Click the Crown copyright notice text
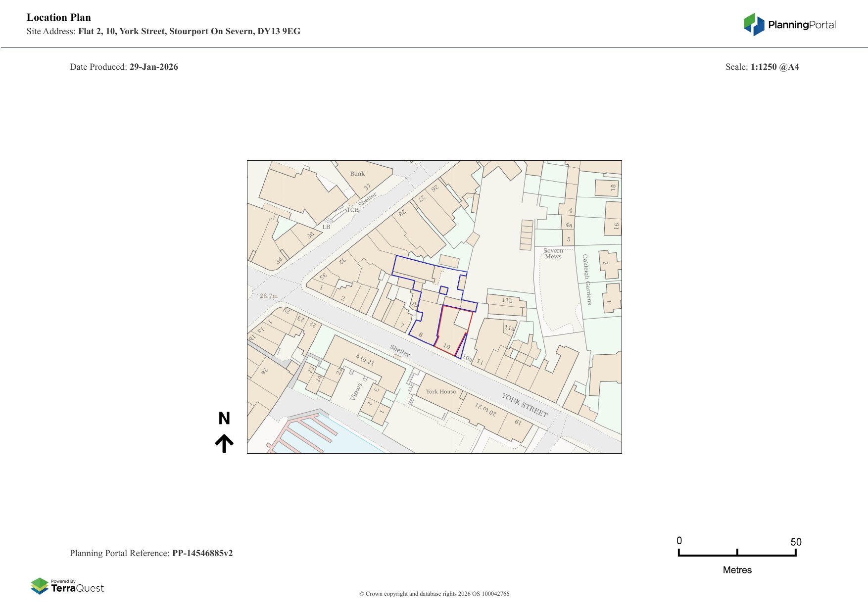 click(434, 594)
